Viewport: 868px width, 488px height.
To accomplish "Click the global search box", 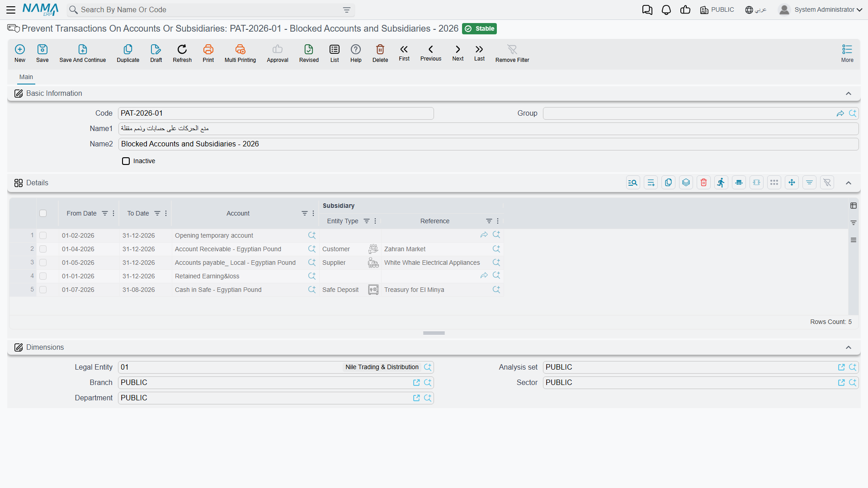I will (211, 10).
